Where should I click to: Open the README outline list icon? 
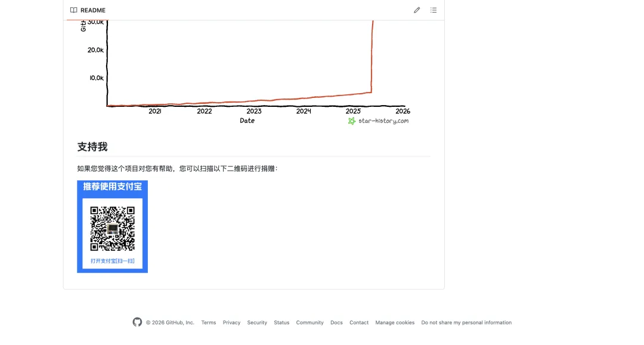[434, 10]
